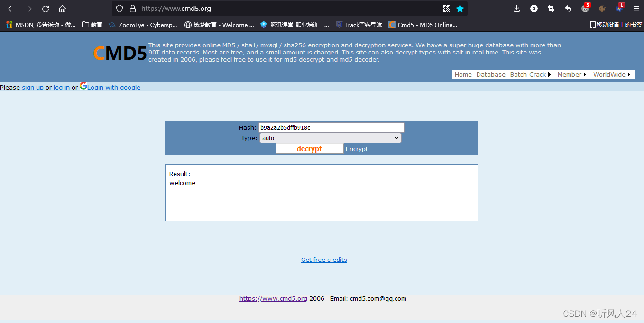Click the circled number 3 extension icon
This screenshot has width=644, height=323.
534,9
